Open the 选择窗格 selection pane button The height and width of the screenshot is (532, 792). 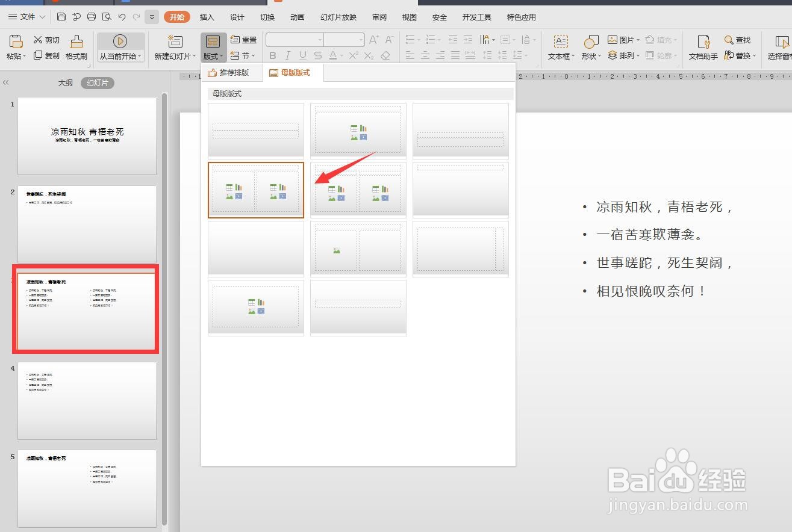(779, 47)
